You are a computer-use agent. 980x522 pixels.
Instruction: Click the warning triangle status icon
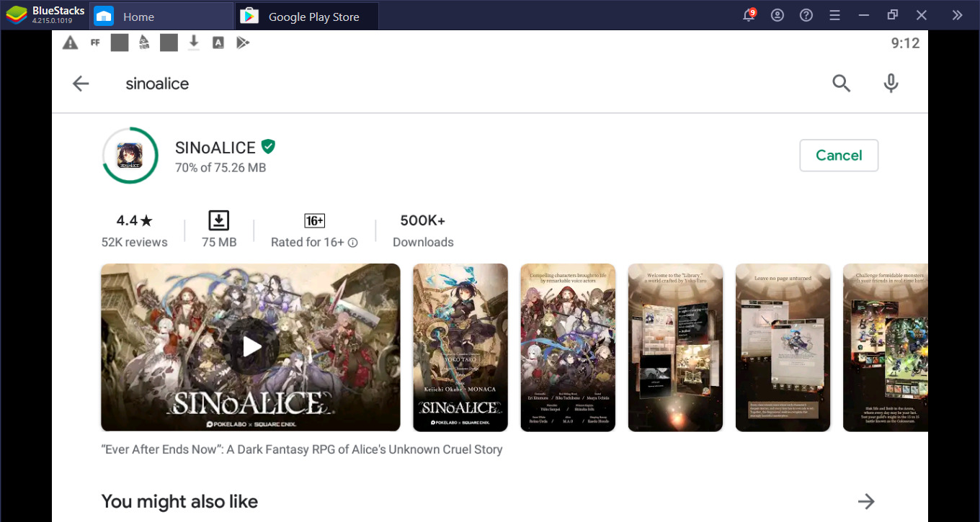tap(70, 42)
